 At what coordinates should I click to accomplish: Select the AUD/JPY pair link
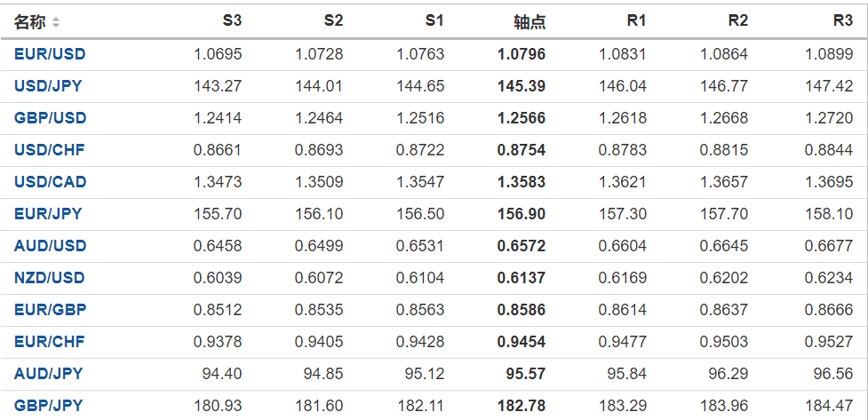48,374
